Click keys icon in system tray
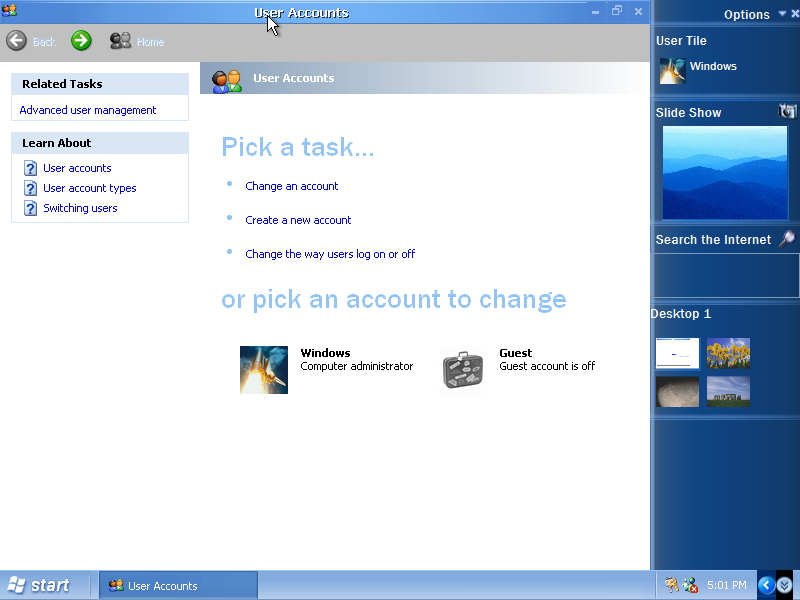The width and height of the screenshot is (800, 600). 671,585
